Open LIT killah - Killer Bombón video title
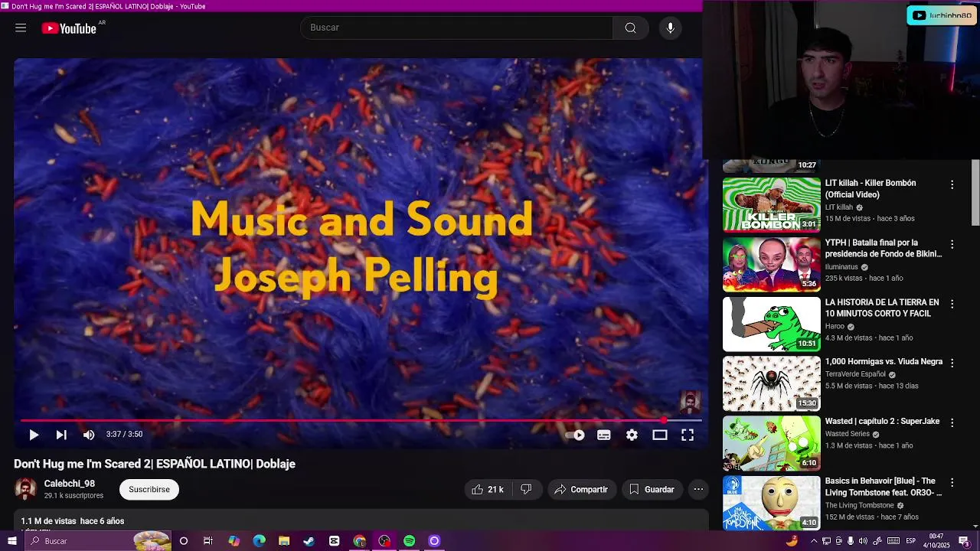The height and width of the screenshot is (551, 980). pyautogui.click(x=871, y=189)
